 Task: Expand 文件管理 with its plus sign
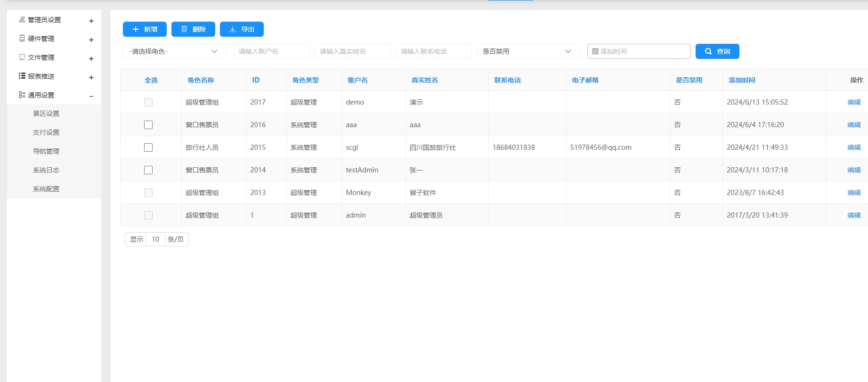pos(91,59)
